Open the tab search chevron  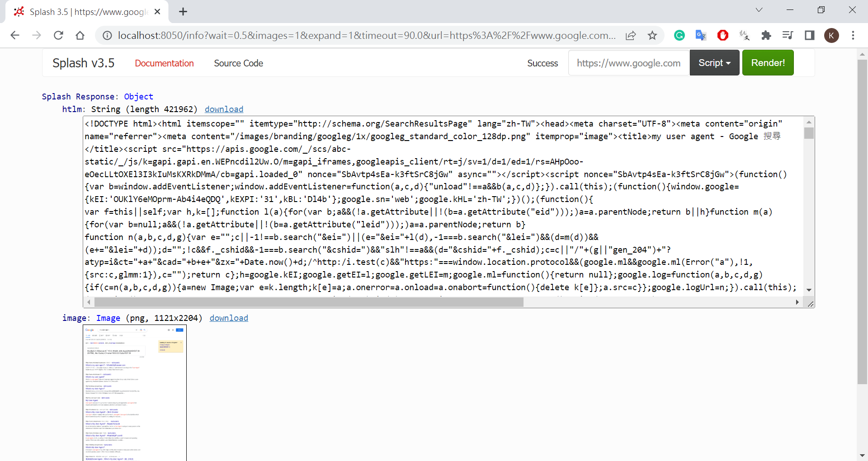click(759, 10)
